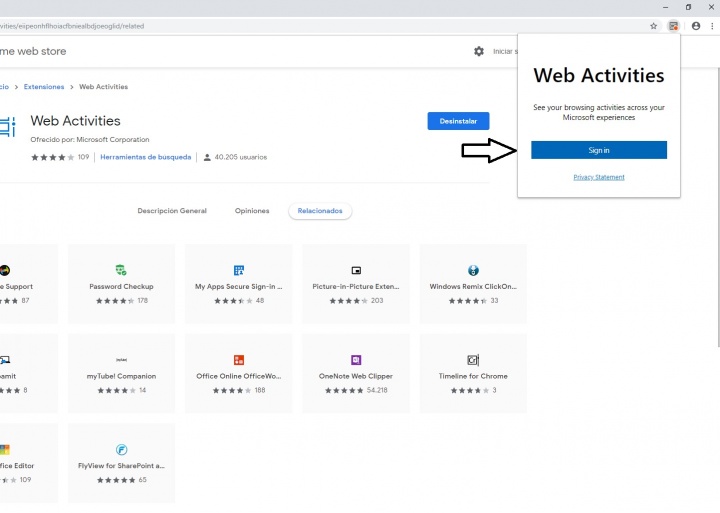Open the Timeline for Chrome card title

click(x=473, y=376)
